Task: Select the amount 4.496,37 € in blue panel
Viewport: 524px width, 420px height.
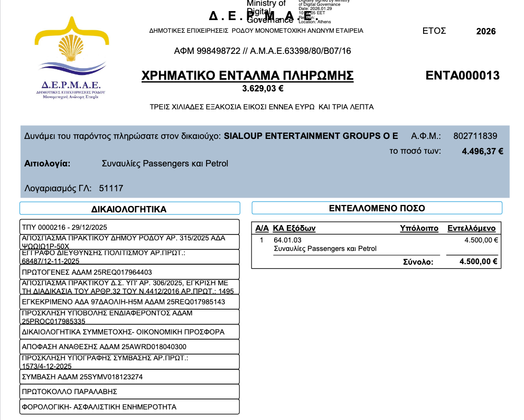Action: pyautogui.click(x=482, y=151)
